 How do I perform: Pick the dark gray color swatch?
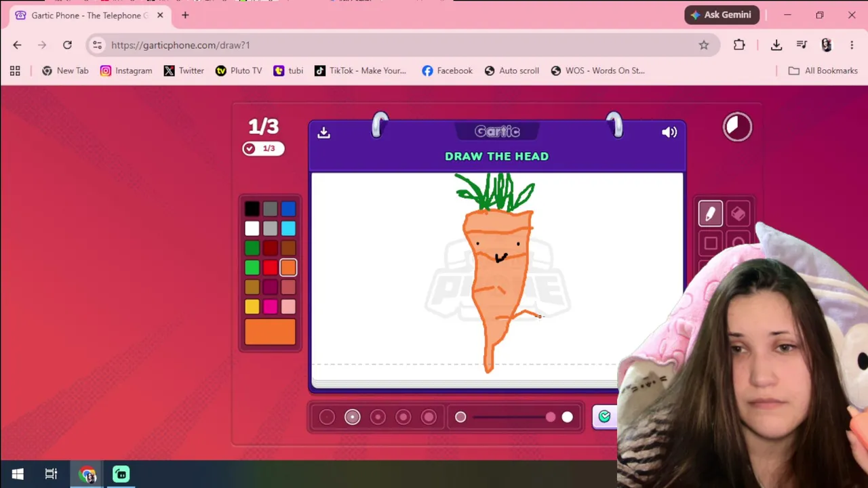tap(270, 209)
